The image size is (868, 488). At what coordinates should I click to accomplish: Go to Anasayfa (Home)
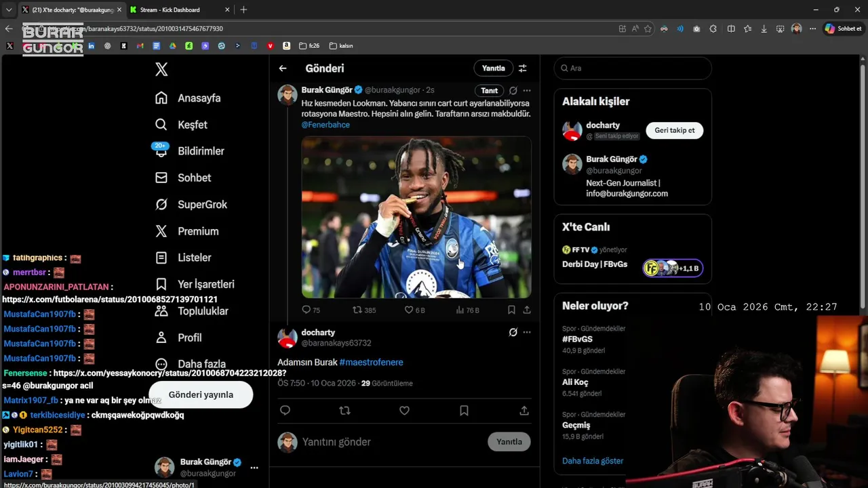188,98
